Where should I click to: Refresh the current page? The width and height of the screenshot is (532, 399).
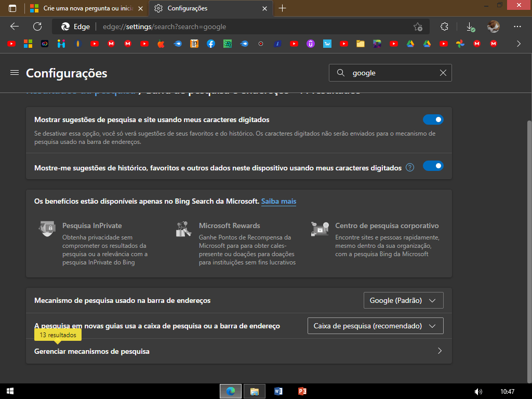(37, 26)
